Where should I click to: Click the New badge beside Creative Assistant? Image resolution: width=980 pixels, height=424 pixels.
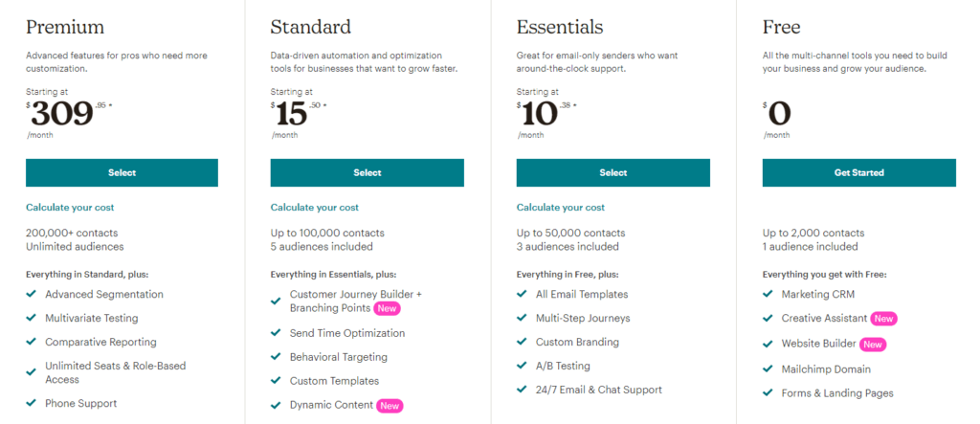[883, 319]
